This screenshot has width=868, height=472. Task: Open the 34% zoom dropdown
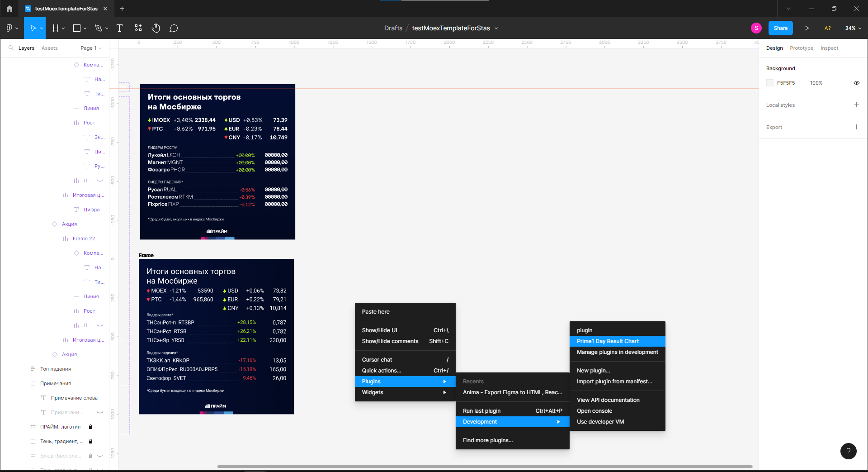[853, 28]
